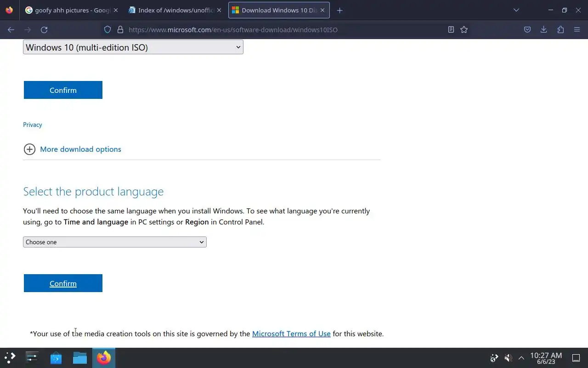The height and width of the screenshot is (368, 588).
Task: Show hidden system tray icons arrow
Action: 521,358
